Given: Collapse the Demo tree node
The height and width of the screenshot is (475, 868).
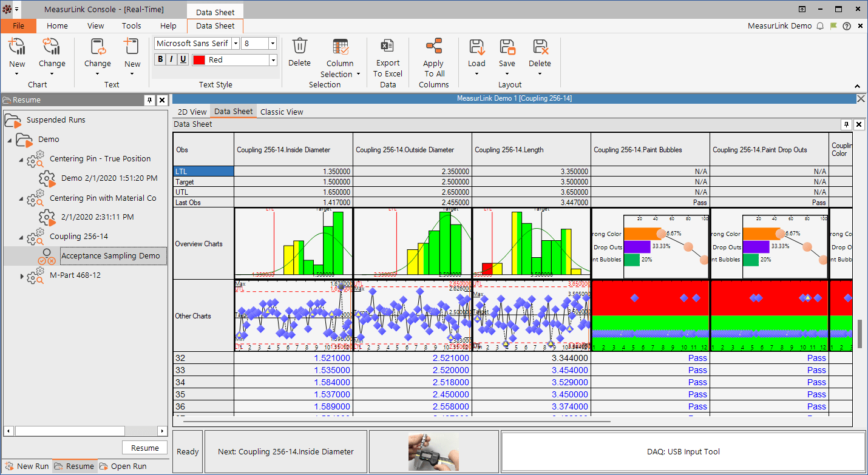Looking at the screenshot, I should tap(10, 140).
